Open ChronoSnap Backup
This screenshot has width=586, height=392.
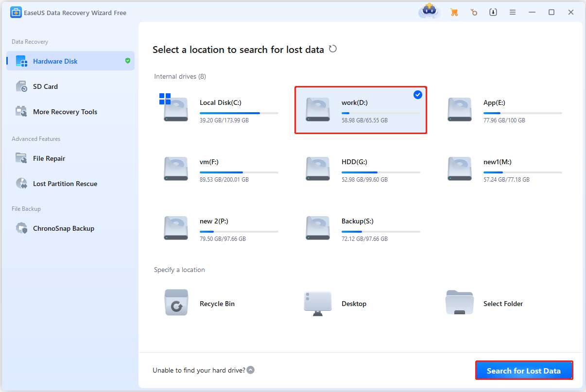point(70,228)
